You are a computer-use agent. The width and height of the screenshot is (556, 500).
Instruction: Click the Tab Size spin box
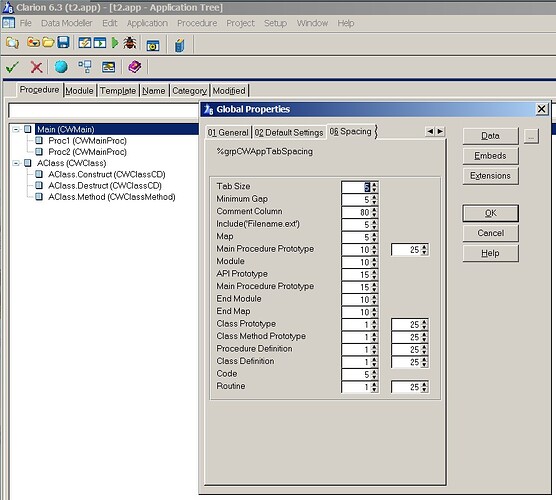pyautogui.click(x=360, y=187)
